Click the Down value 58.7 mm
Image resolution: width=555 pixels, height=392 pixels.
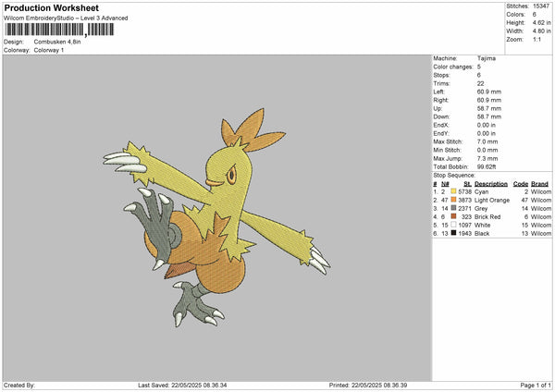[x=489, y=116]
